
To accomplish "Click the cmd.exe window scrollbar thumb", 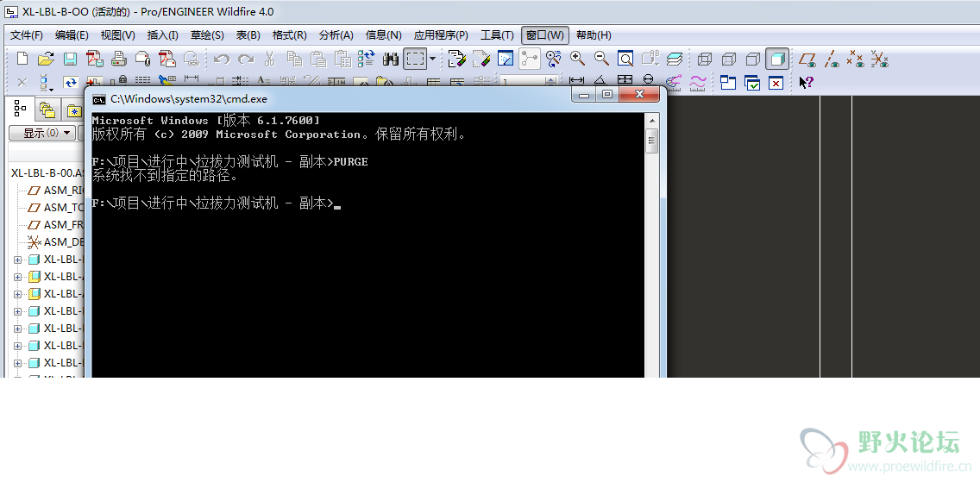I will coord(652,141).
